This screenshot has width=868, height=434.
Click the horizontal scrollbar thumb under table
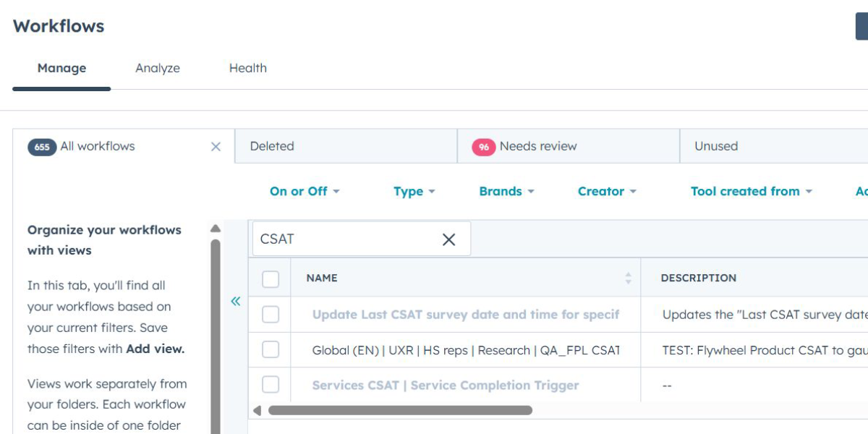pyautogui.click(x=400, y=410)
